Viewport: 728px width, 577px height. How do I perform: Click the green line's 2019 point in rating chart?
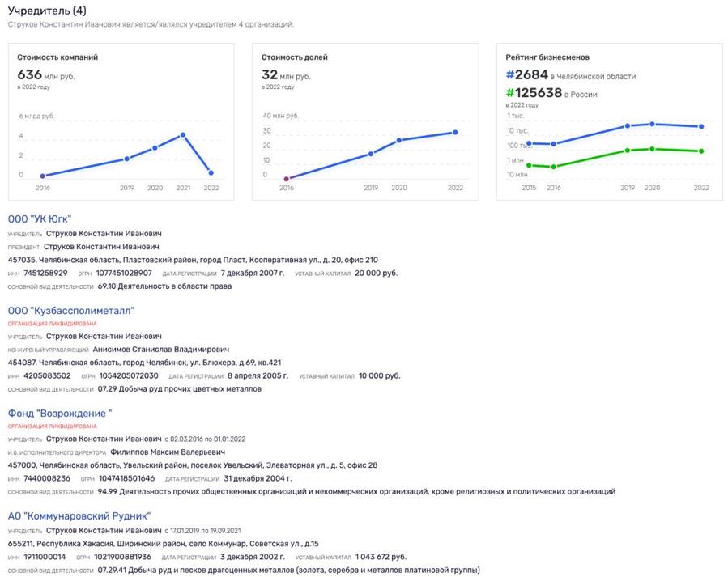627,151
